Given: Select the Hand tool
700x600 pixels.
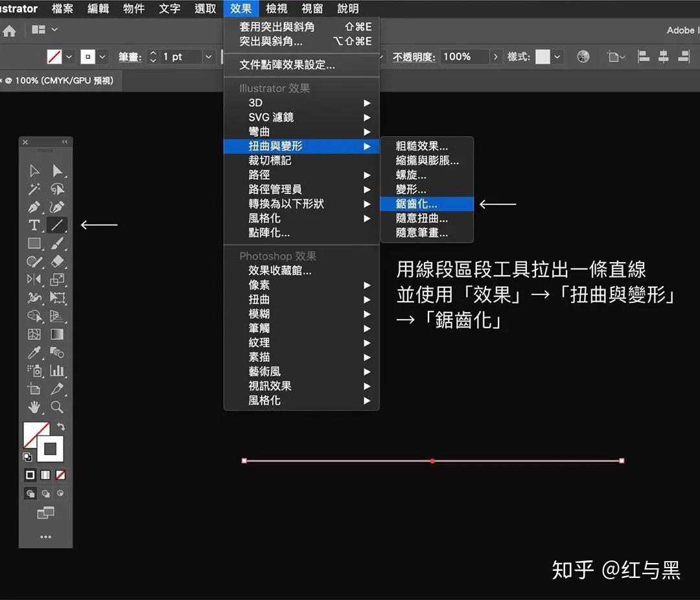Looking at the screenshot, I should click(34, 407).
